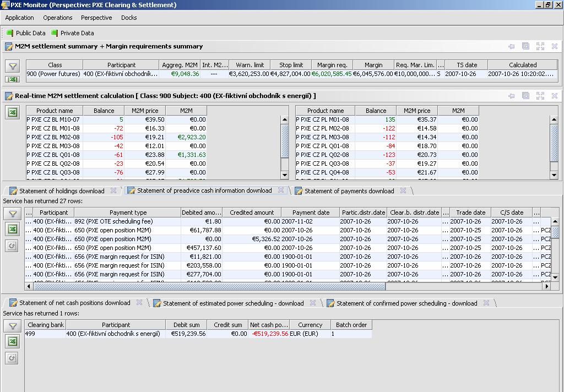Viewport: 564px width, 392px height.
Task: Select row P PXE CZ BL M02-08
Action: (117, 137)
